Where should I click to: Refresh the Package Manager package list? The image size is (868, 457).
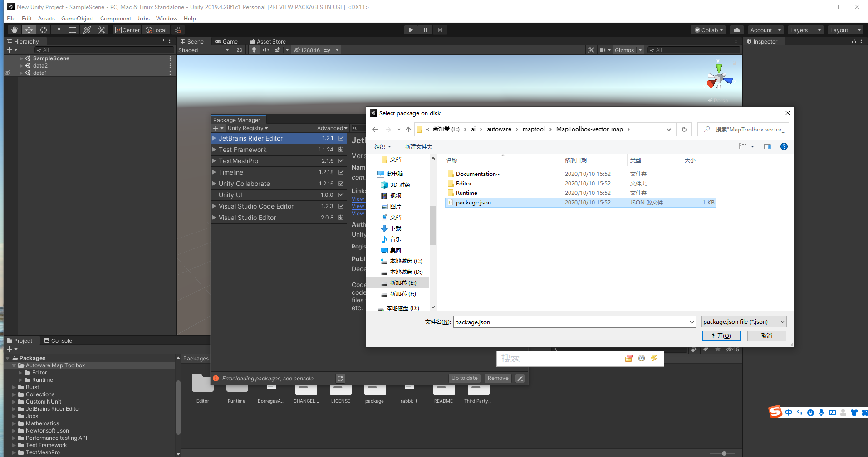point(341,378)
